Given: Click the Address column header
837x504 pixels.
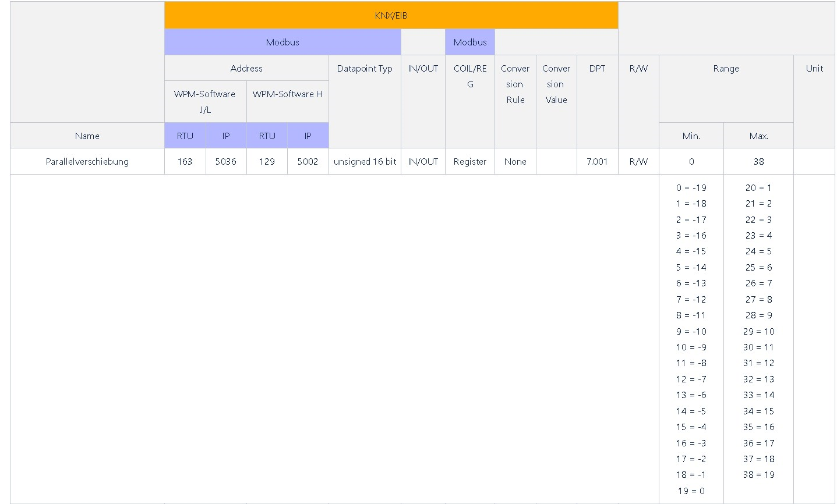Looking at the screenshot, I should point(246,68).
